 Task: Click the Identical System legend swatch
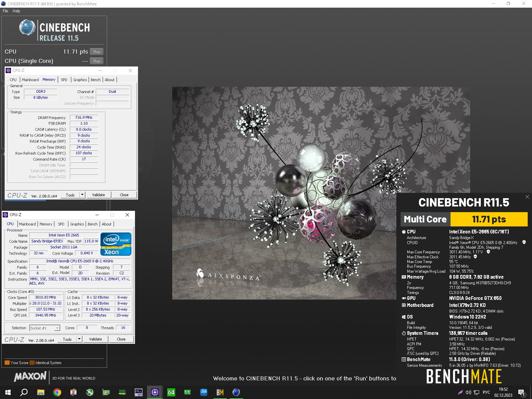32,363
